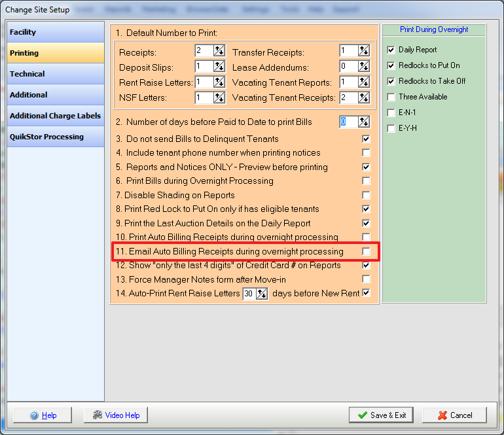Enable Print Auto Billing Receipts overnight
Image resolution: width=504 pixels, height=435 pixels.
(366, 237)
